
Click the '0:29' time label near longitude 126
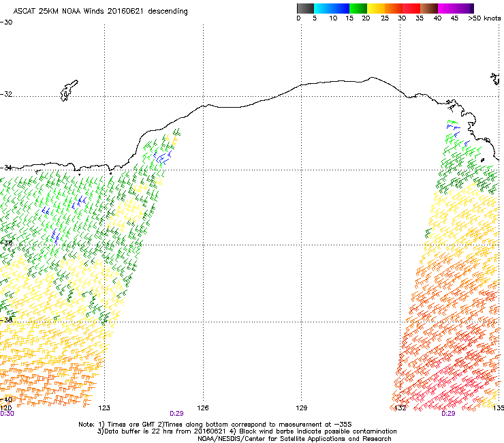click(x=176, y=414)
